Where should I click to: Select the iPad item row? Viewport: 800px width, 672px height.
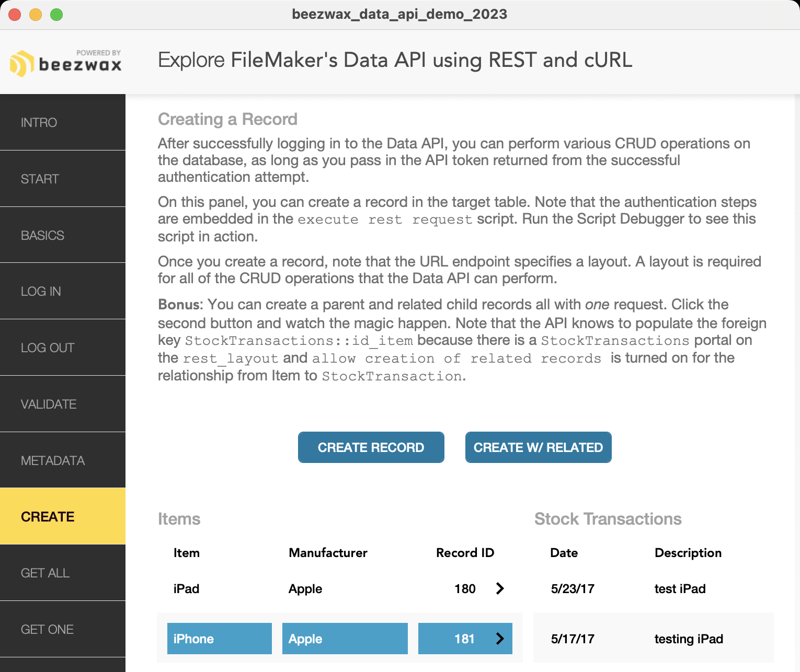[186, 588]
